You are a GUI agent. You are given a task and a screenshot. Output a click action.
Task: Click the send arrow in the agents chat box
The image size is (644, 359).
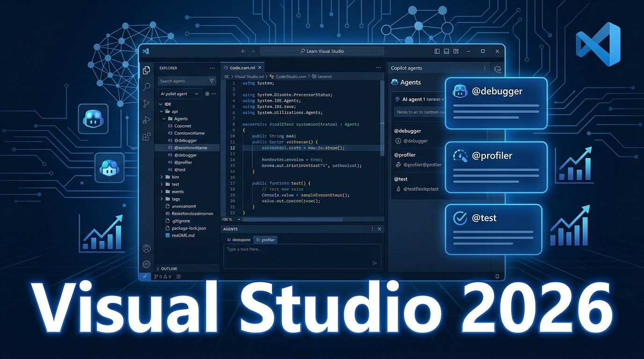[374, 263]
